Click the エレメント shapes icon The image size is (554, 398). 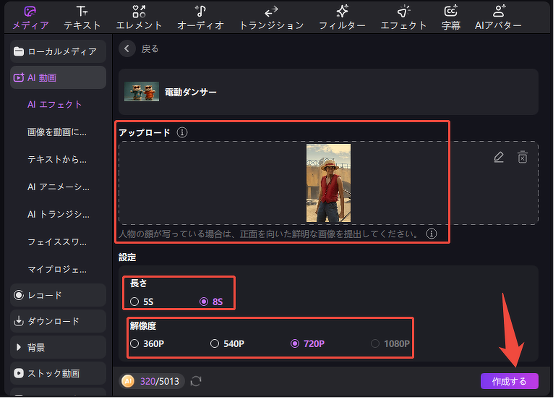[139, 11]
